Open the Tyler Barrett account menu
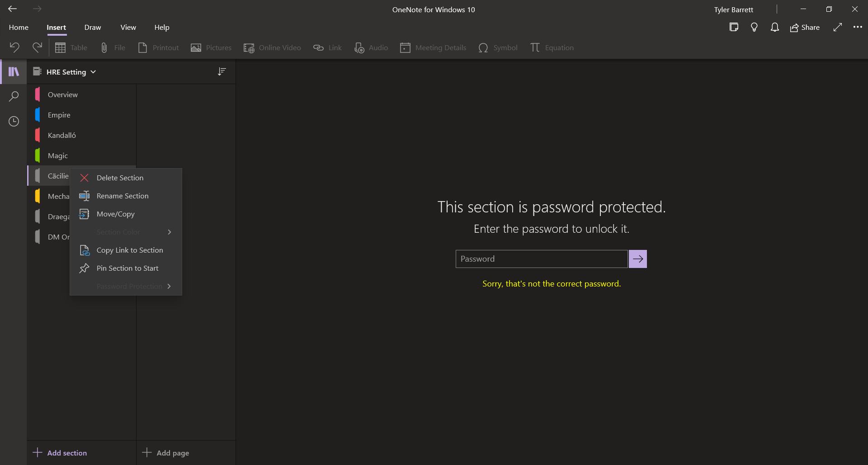This screenshot has width=868, height=465. tap(733, 9)
